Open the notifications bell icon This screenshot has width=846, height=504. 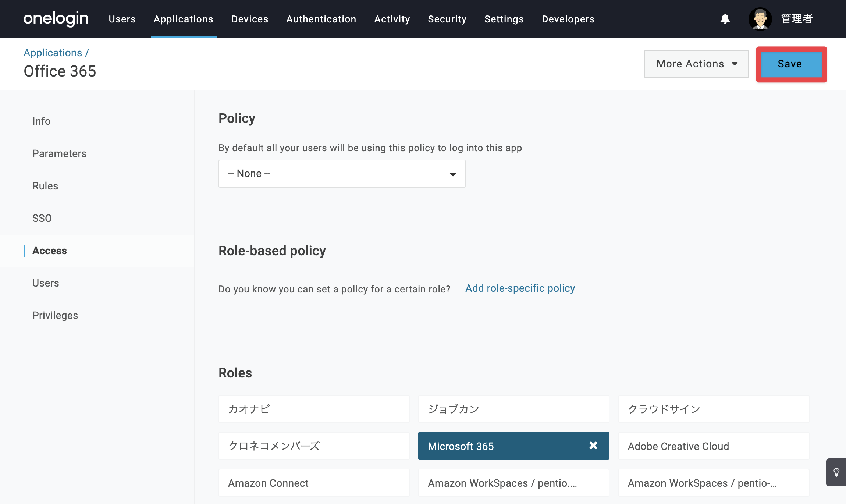[x=725, y=19]
